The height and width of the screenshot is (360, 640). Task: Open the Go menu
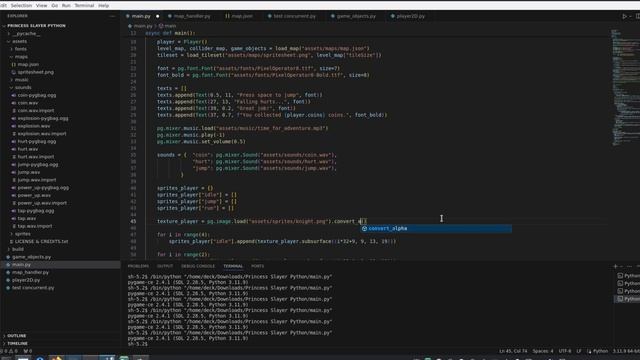pos(55,5)
